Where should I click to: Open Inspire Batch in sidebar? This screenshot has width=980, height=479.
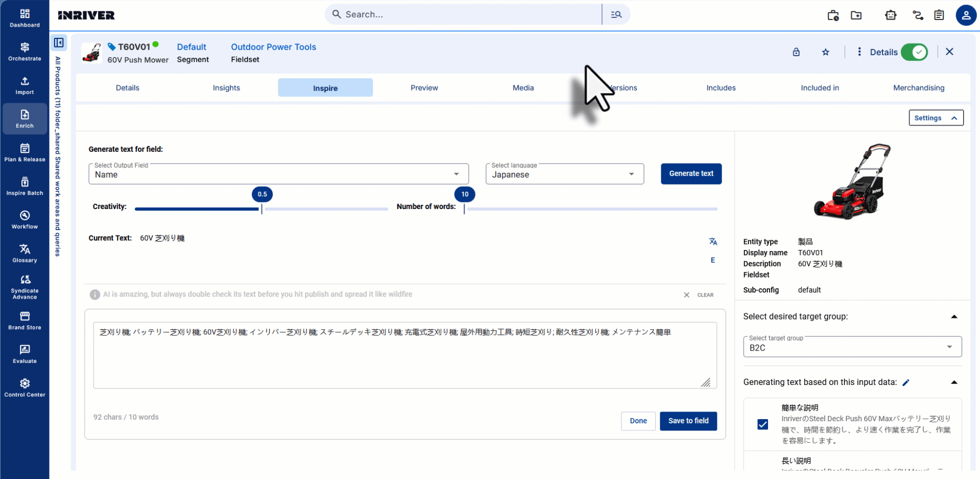coord(25,187)
